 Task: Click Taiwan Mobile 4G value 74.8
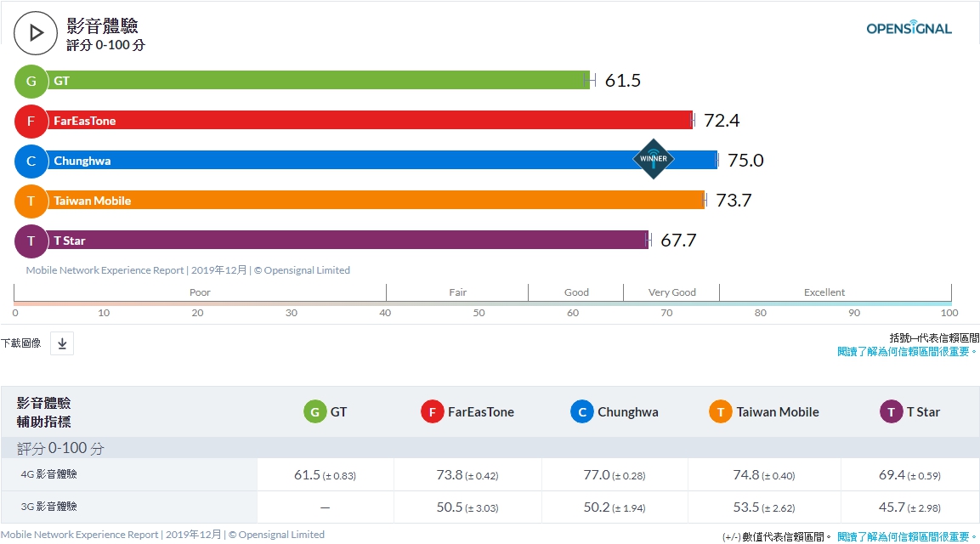point(764,475)
